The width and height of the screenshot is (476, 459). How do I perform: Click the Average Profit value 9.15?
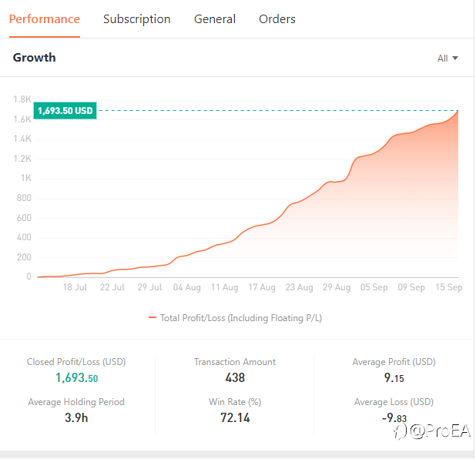tap(394, 377)
